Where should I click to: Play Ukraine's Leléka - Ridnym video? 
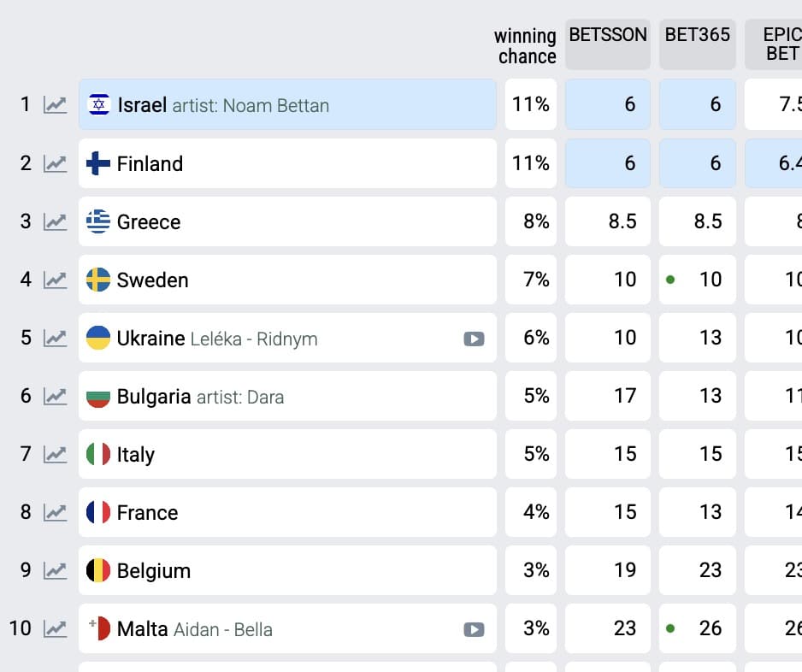click(474, 339)
